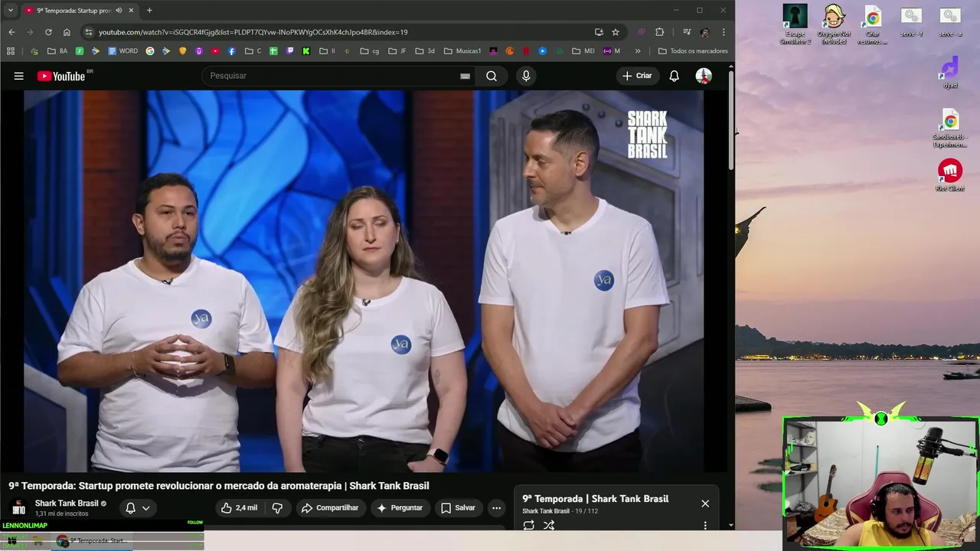View site information icon in address bar
This screenshot has width=980, height=551.
[89, 32]
